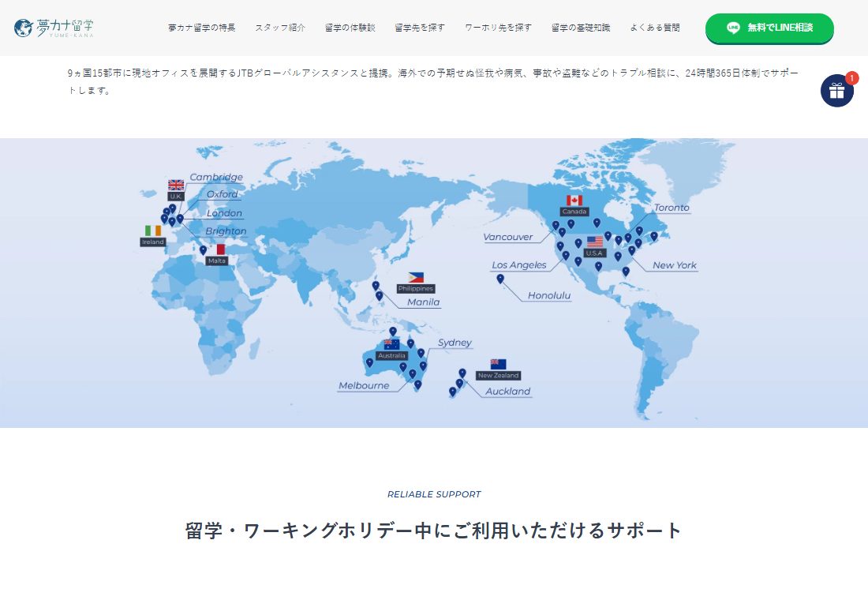868x600 pixels.
Task: Click the Brighton city label
Action: (226, 231)
